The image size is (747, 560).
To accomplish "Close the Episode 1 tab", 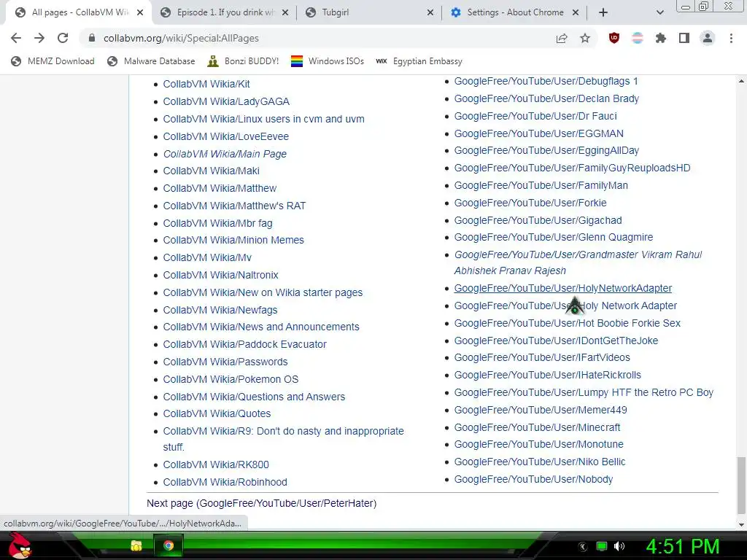I will coord(285,12).
